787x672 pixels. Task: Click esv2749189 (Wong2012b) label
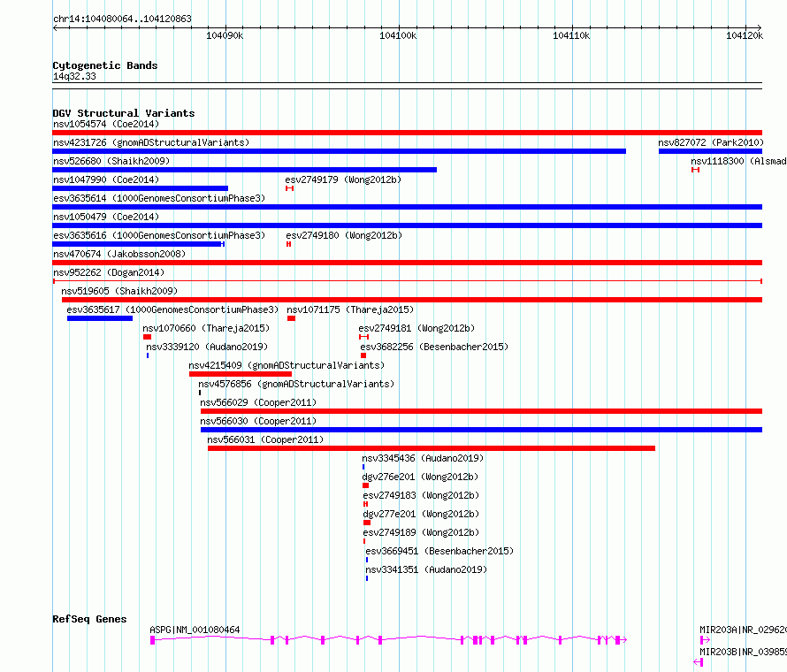[x=421, y=532]
